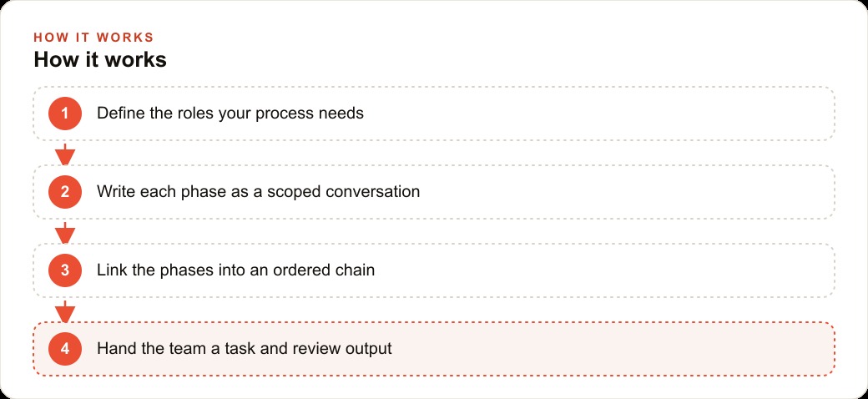Click the bold "How it works" heading
The width and height of the screenshot is (868, 399).
[x=100, y=59]
